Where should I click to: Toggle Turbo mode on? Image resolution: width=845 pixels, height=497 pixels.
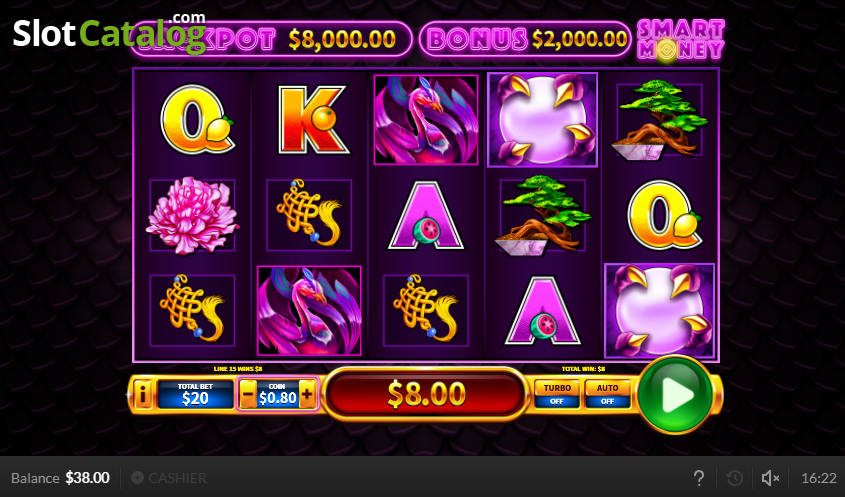pyautogui.click(x=557, y=394)
